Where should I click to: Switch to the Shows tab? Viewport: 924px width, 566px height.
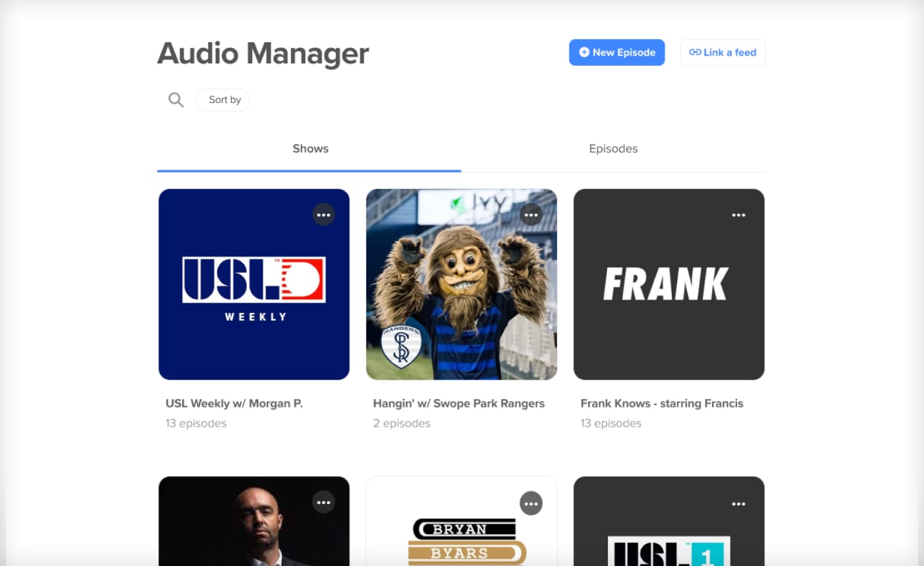[x=310, y=149]
